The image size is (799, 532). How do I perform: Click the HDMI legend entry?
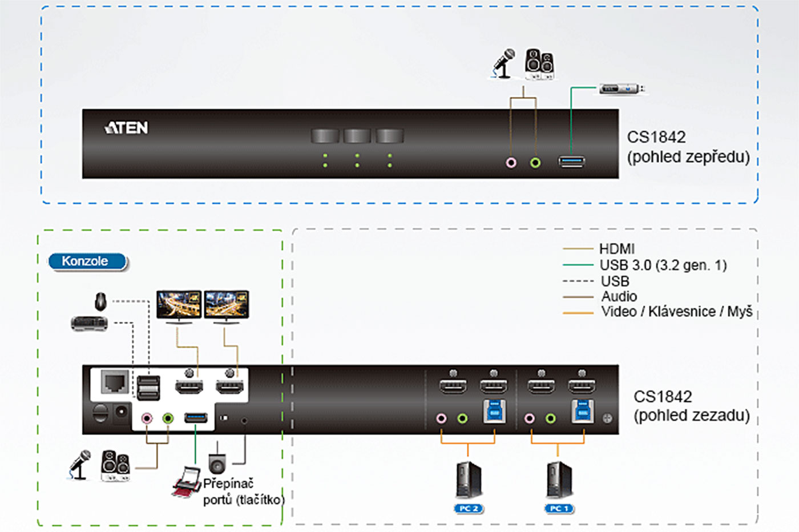point(616,249)
